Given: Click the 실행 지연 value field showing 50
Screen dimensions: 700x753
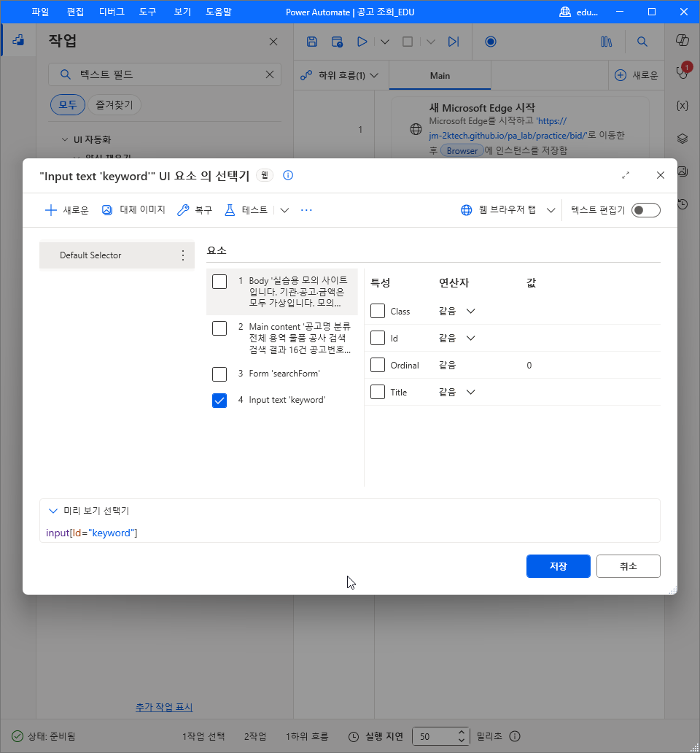Looking at the screenshot, I should coord(440,736).
